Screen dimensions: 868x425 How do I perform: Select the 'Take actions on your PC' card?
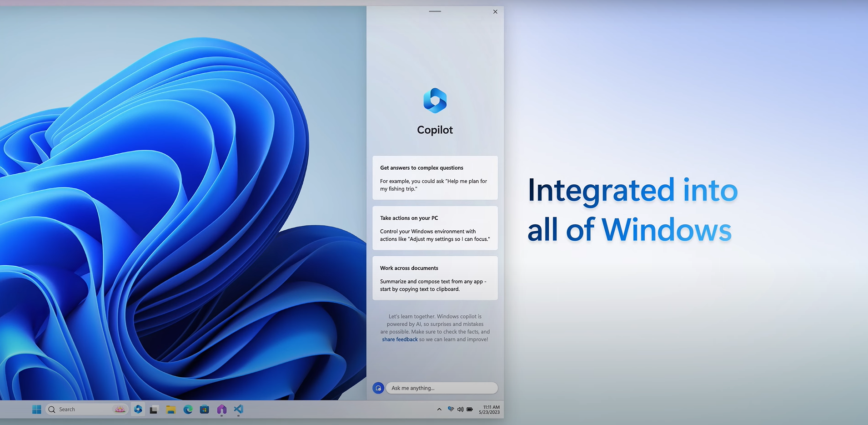[435, 228]
